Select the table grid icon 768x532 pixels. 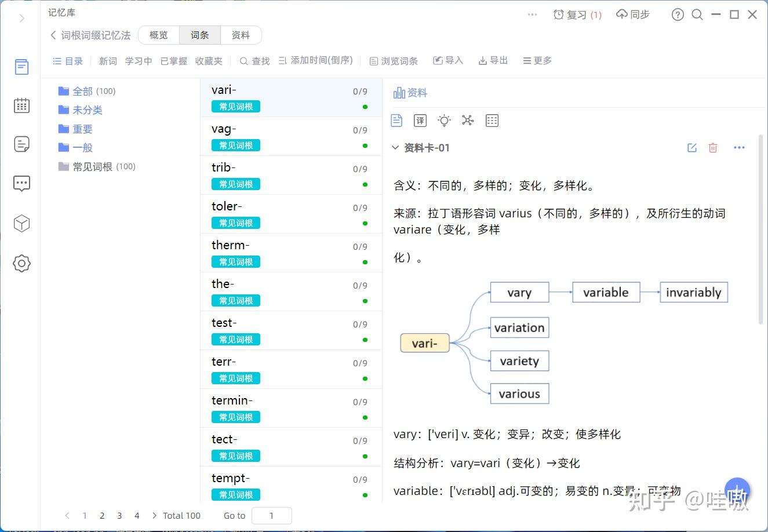pos(492,120)
